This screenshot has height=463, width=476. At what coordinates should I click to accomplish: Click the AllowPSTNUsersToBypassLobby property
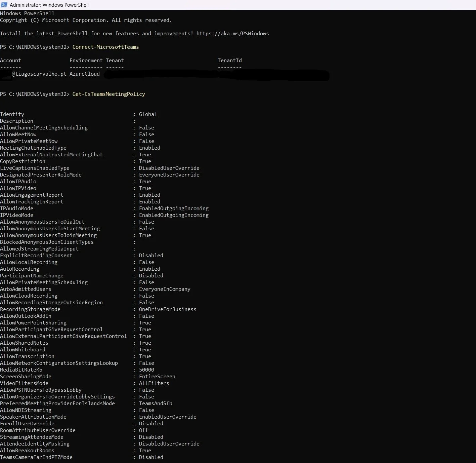(41, 390)
